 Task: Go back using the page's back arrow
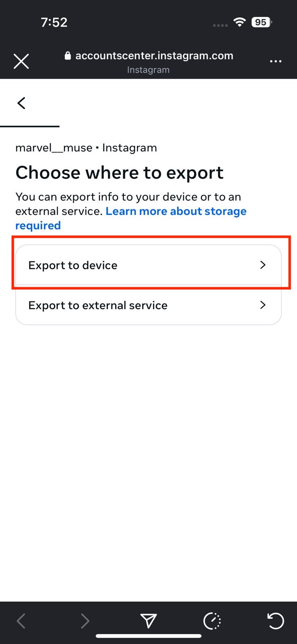(x=21, y=103)
